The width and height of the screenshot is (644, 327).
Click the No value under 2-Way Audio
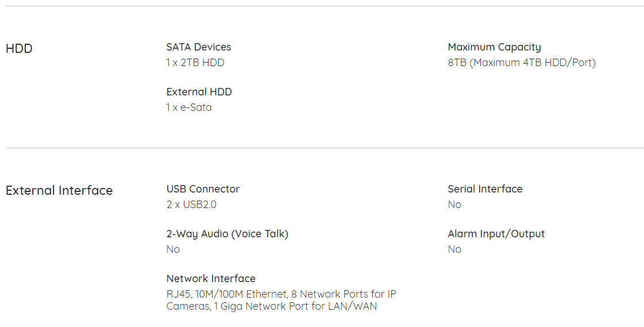tap(173, 249)
